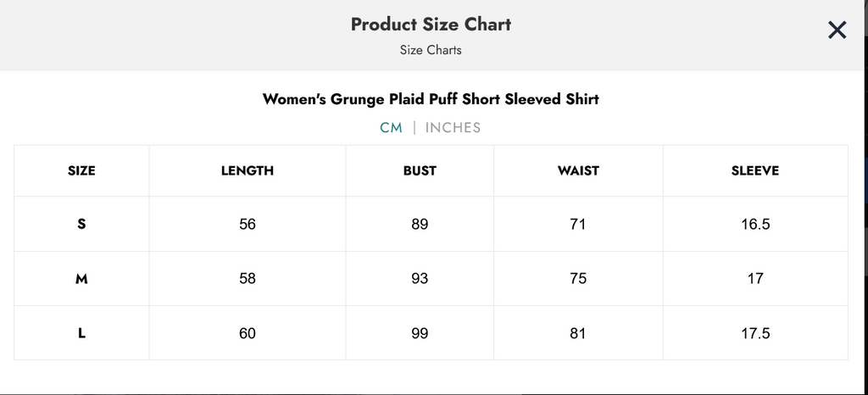868x395 pixels.
Task: Click the WAIST column header
Action: [578, 170]
